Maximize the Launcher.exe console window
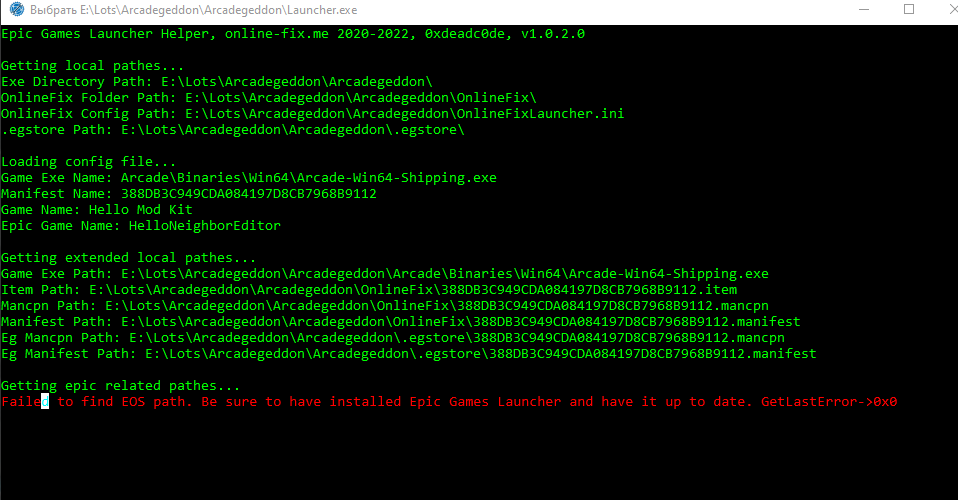 coord(909,10)
